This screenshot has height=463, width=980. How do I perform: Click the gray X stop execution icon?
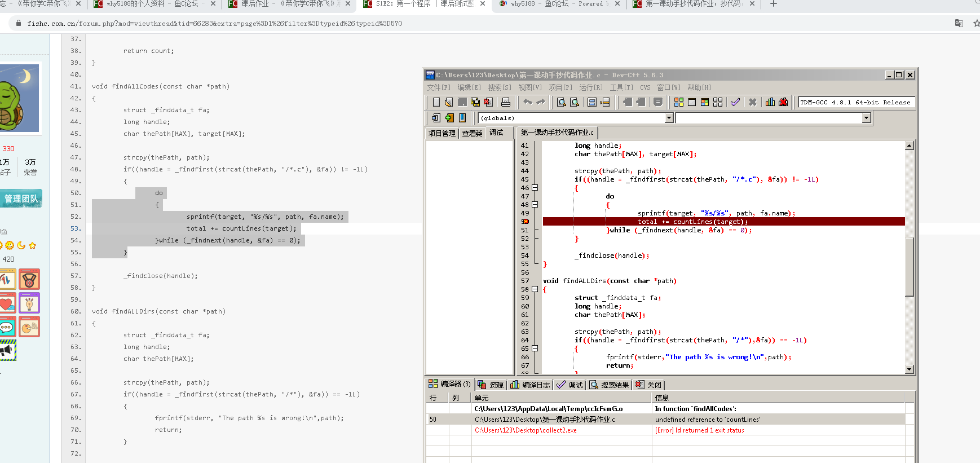(x=752, y=102)
